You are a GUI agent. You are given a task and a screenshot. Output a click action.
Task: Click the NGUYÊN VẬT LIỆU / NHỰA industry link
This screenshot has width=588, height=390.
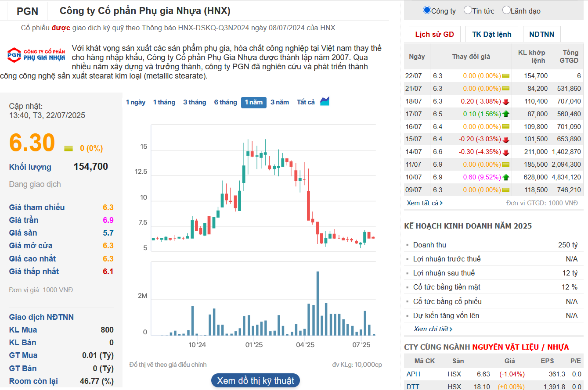coord(521,347)
